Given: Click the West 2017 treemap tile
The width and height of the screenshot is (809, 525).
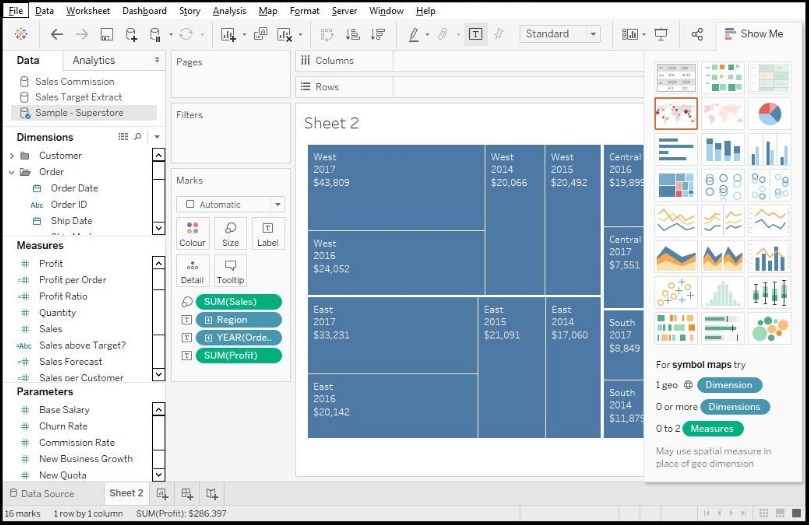Looking at the screenshot, I should coord(396,188).
